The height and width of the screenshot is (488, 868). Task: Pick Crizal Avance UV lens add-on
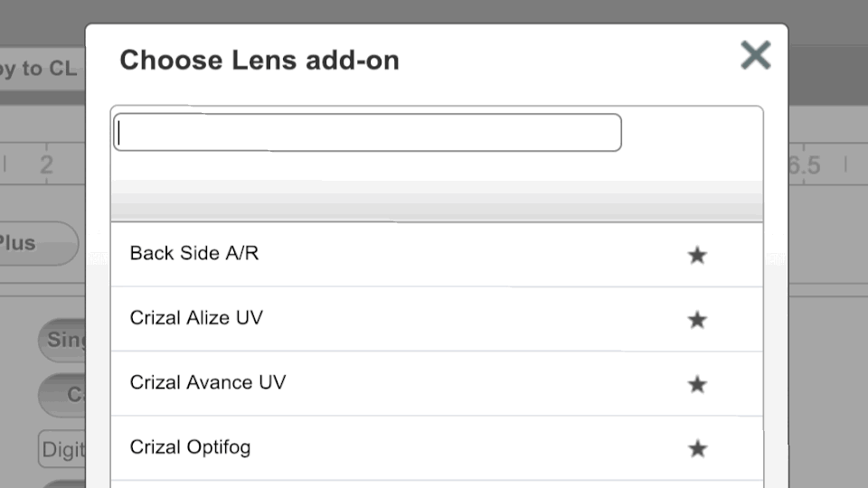point(208,382)
